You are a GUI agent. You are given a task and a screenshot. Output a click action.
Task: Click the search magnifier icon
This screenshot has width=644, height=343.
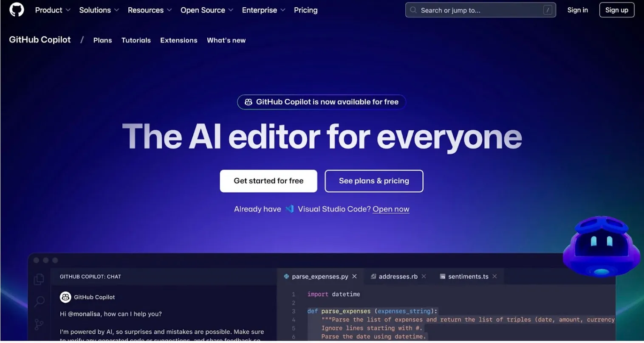[413, 10]
